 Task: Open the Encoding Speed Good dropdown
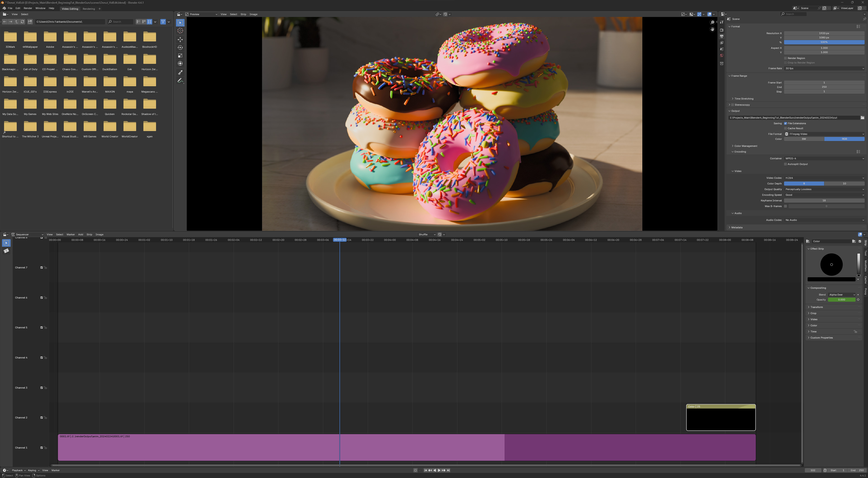click(x=824, y=195)
